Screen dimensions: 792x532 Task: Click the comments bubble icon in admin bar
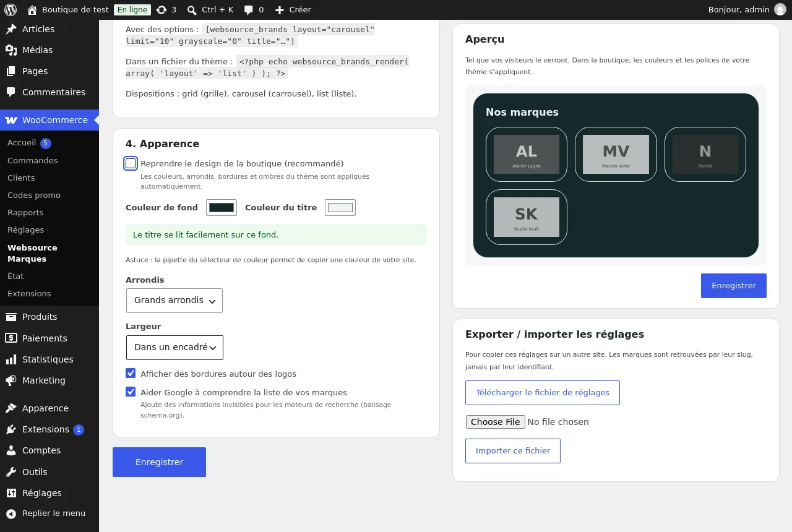249,10
